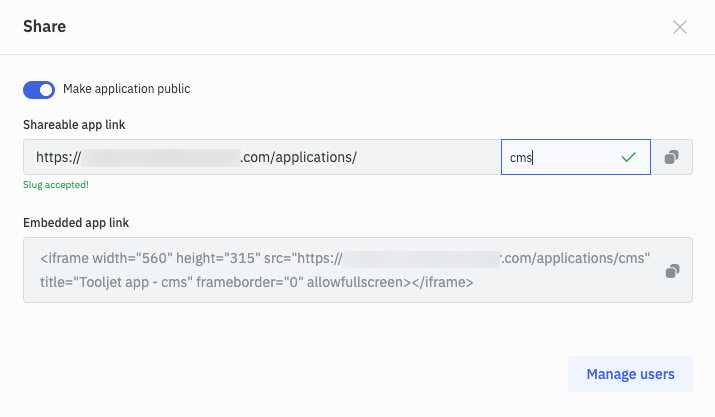Click the https:// prefix in the shareable link

click(58, 157)
